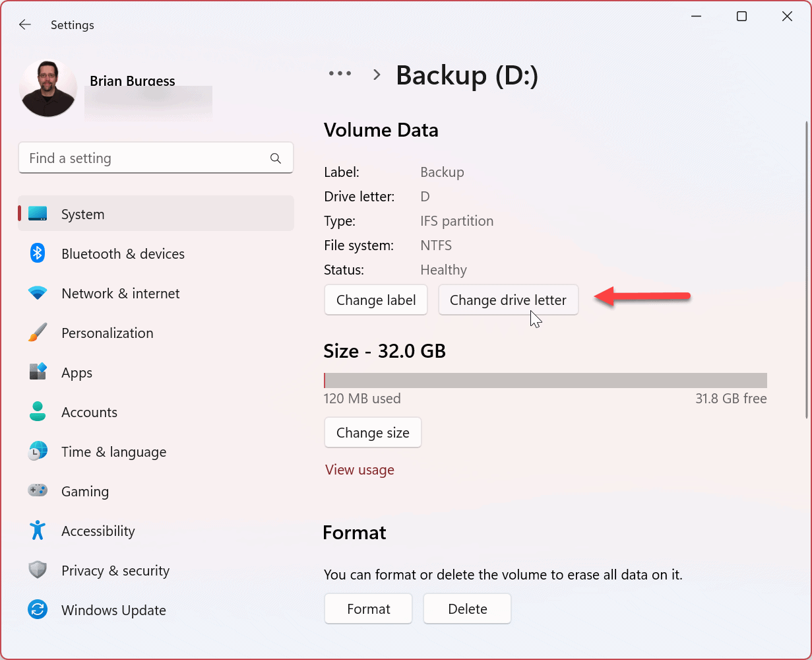
Task: Click the Gaming controller icon
Action: tap(38, 491)
